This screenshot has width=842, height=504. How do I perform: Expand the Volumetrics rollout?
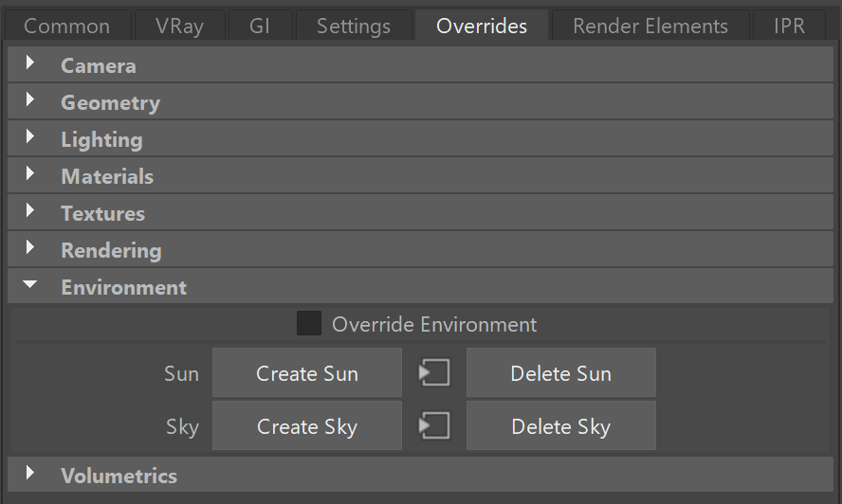pos(30,474)
